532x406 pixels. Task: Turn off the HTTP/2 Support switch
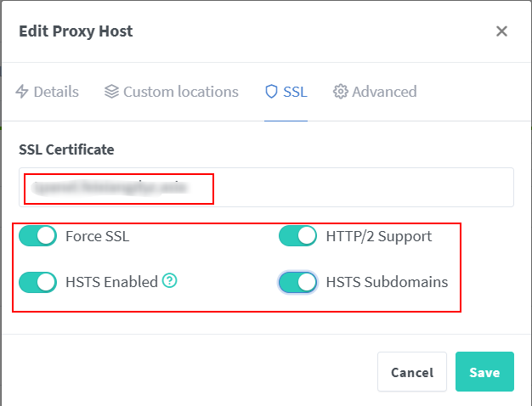(x=297, y=236)
